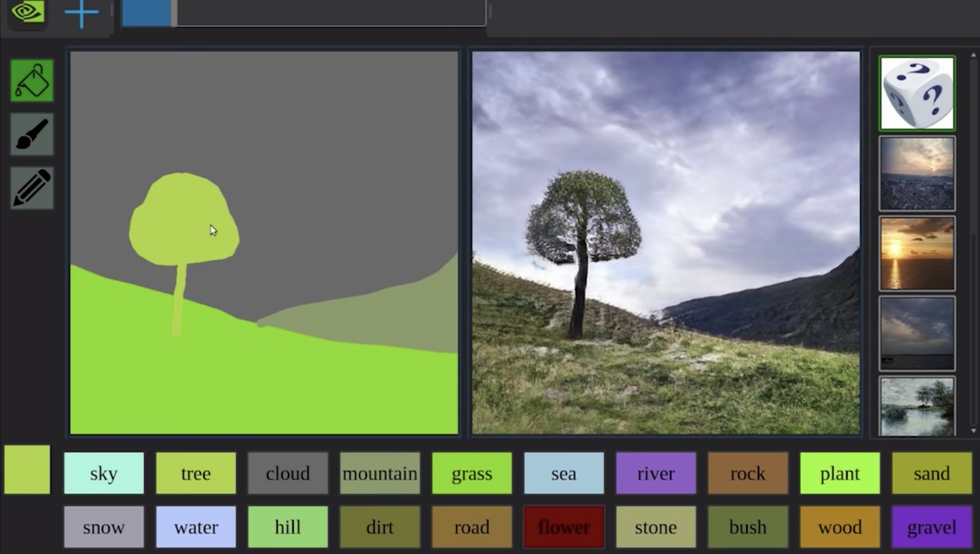
Task: Click the tree crown in the sketch canvas
Action: (183, 219)
